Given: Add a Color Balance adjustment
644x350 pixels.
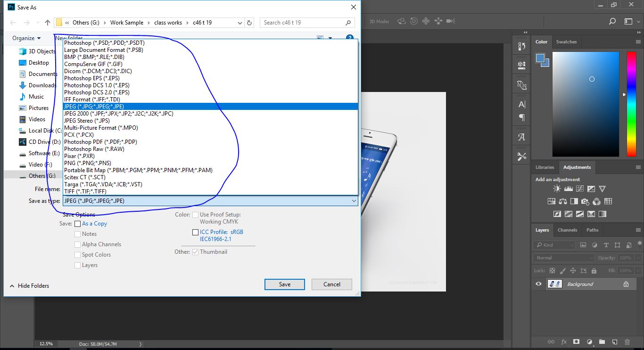Looking at the screenshot, I should click(563, 201).
